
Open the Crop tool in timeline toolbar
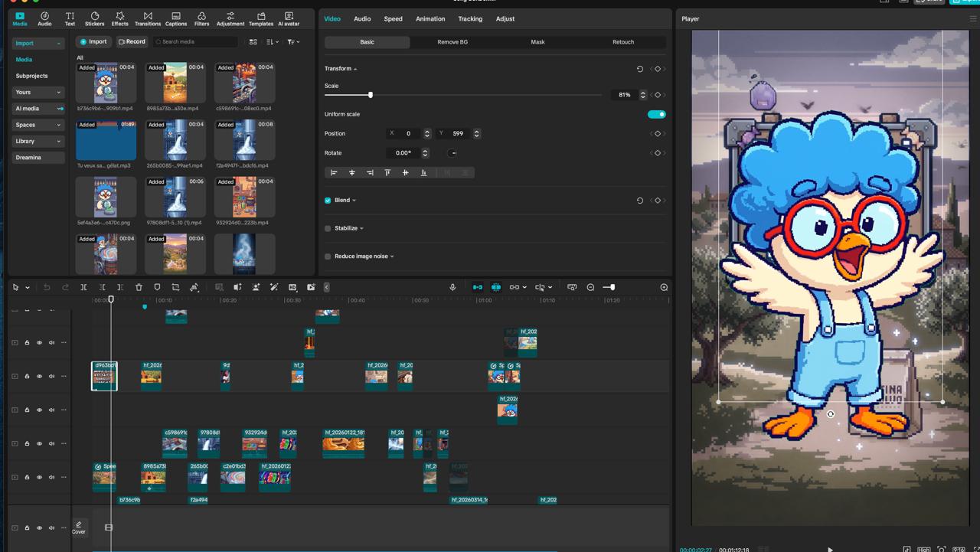point(175,287)
